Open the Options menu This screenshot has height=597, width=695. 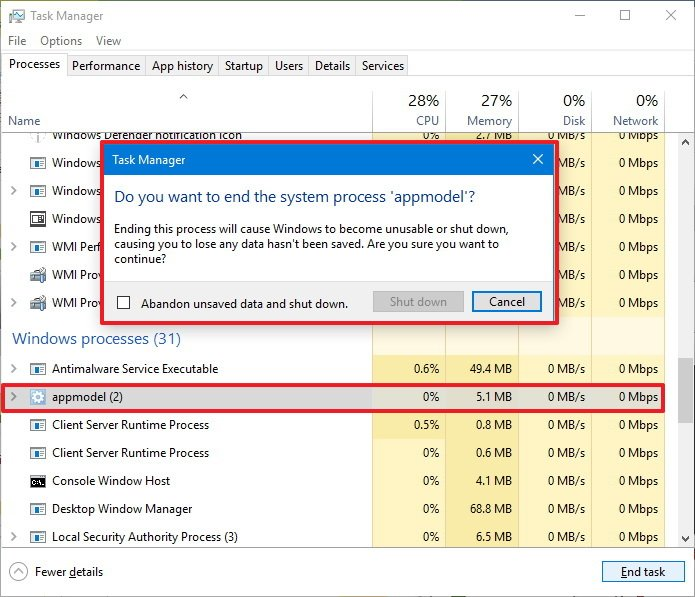[61, 41]
